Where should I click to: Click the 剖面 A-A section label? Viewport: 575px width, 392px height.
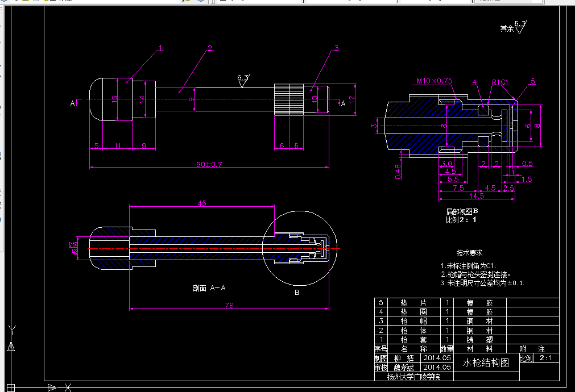coord(209,288)
